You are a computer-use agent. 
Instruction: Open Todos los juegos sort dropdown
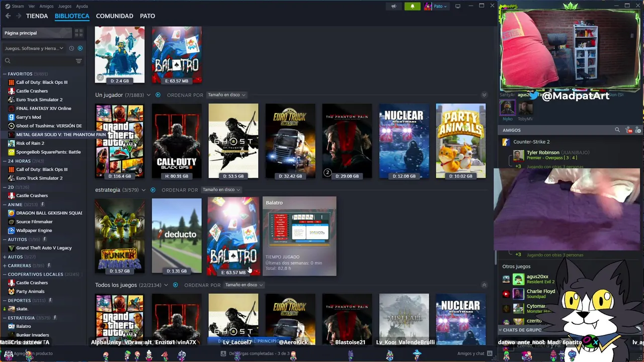point(244,285)
